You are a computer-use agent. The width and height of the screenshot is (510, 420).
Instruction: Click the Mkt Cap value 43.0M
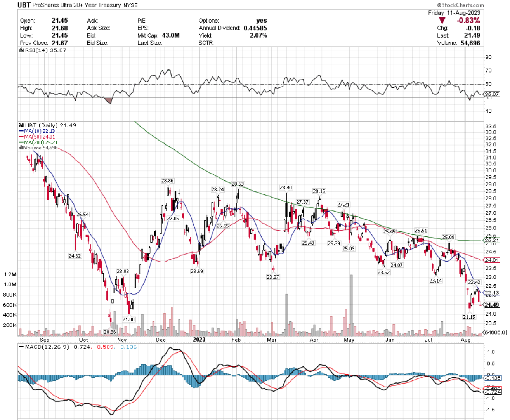coord(171,35)
